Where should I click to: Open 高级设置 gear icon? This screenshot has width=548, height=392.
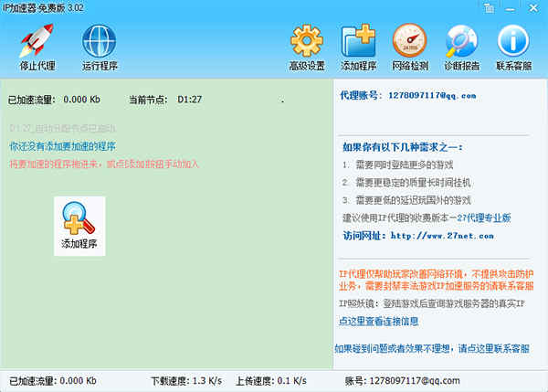307,47
